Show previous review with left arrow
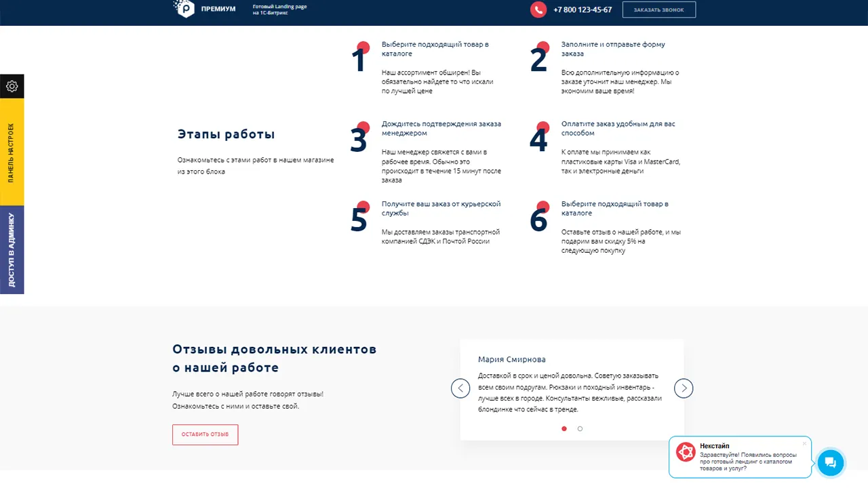Viewport: 868px width, 488px height. tap(460, 388)
